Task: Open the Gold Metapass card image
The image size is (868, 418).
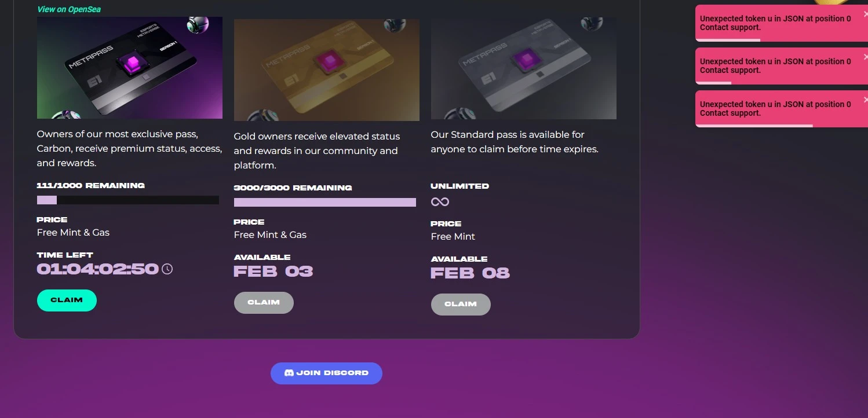Action: (327, 70)
